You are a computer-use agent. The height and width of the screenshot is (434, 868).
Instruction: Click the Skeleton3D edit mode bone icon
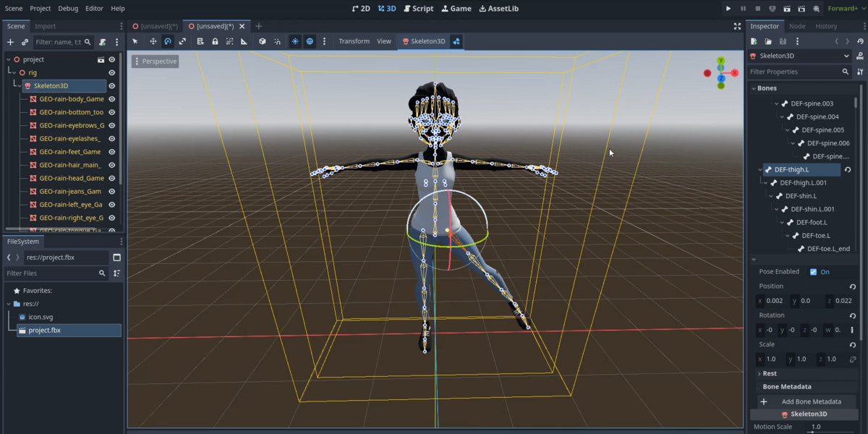(456, 41)
